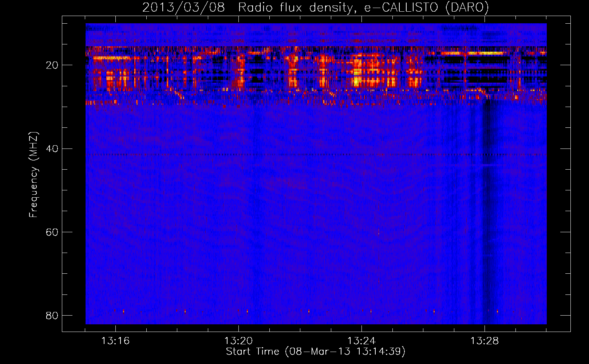The width and height of the screenshot is (589, 364).
Task: Click the 13:20 time axis label
Action: [x=238, y=341]
